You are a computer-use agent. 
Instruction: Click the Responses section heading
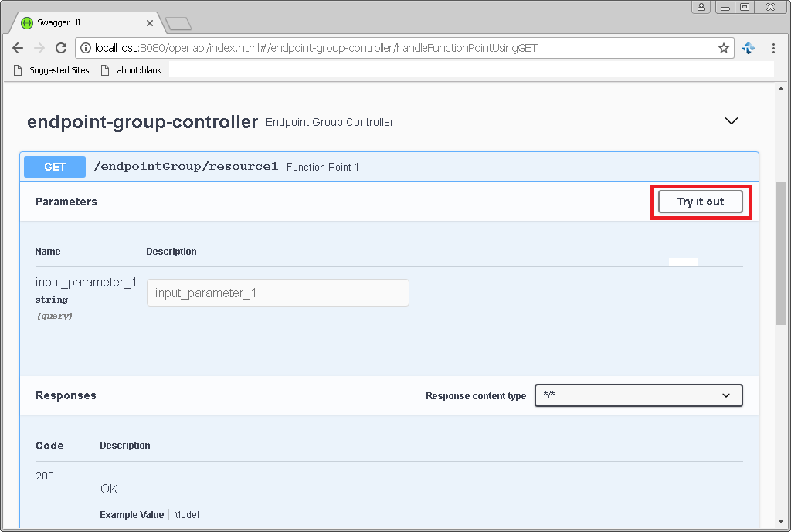(x=66, y=395)
